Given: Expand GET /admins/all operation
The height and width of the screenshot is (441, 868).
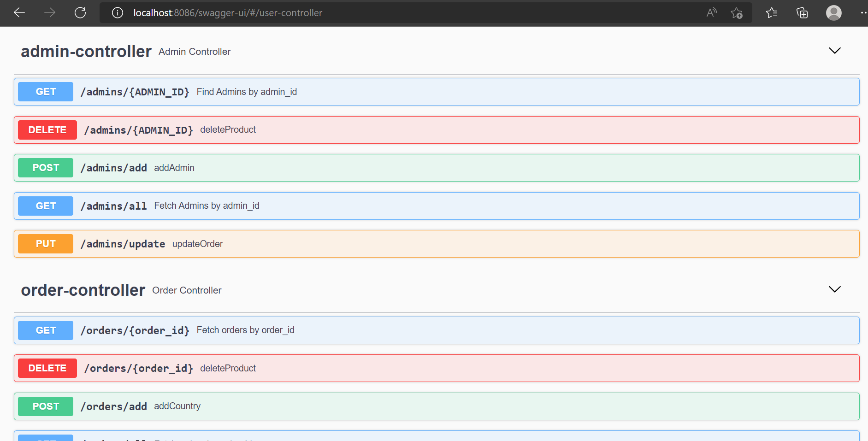Looking at the screenshot, I should [437, 206].
